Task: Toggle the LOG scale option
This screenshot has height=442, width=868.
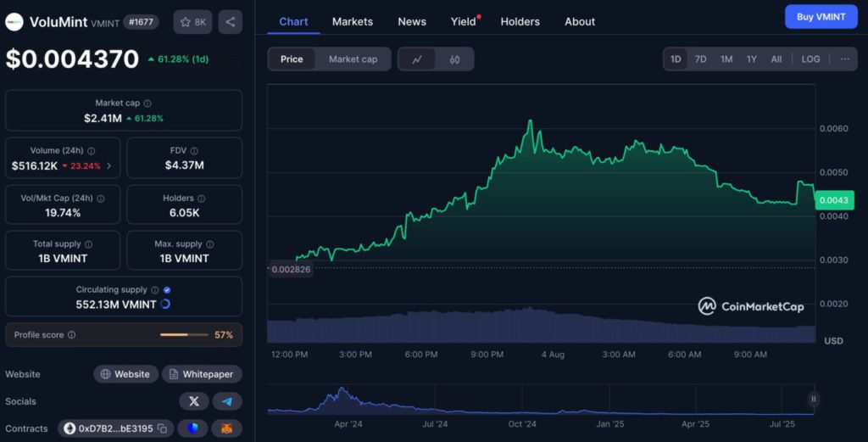Action: point(810,59)
